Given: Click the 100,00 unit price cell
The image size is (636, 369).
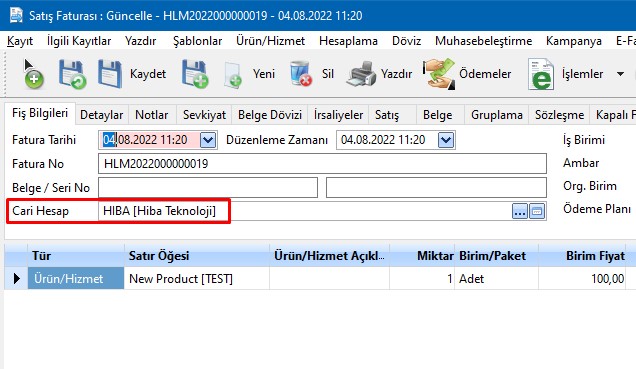Looking at the screenshot, I should coord(582,279).
